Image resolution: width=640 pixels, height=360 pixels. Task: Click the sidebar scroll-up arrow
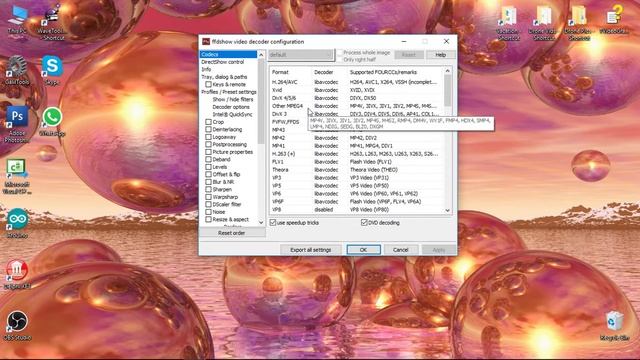(261, 55)
